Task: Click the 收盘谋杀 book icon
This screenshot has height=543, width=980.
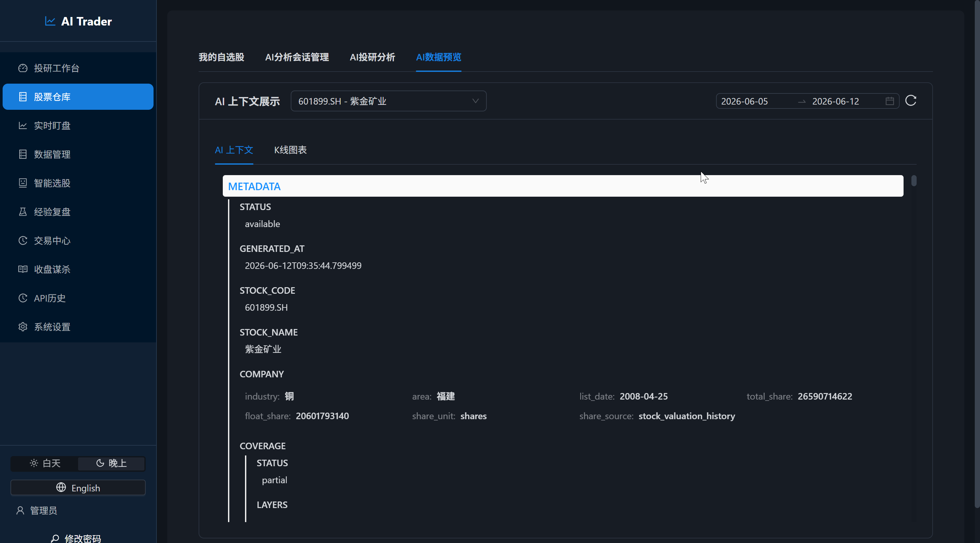Action: pos(23,269)
